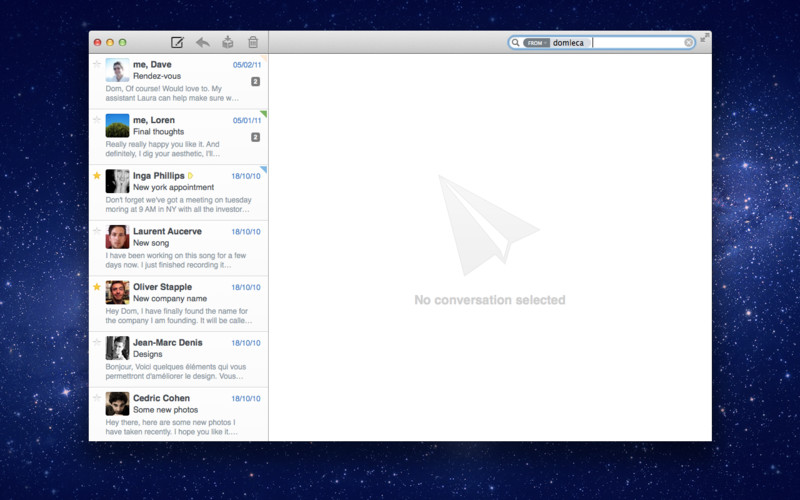Enter fullscreen using the top-right arrows icon
The height and width of the screenshot is (500, 800).
pyautogui.click(x=704, y=37)
